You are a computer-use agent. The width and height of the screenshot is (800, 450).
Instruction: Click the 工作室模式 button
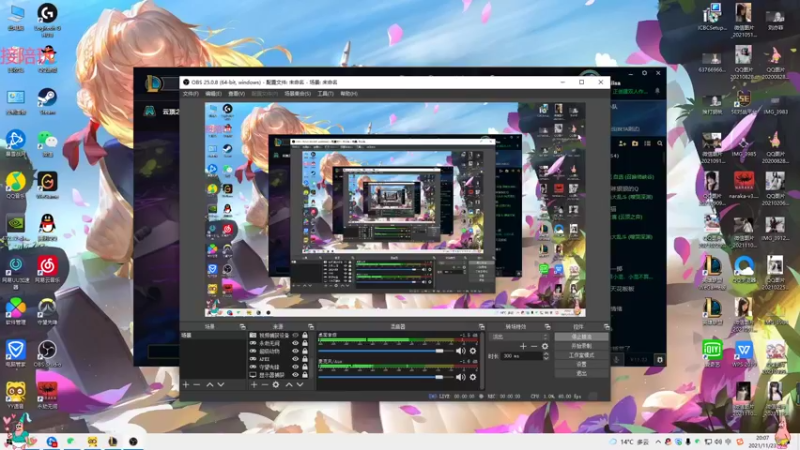tap(581, 355)
